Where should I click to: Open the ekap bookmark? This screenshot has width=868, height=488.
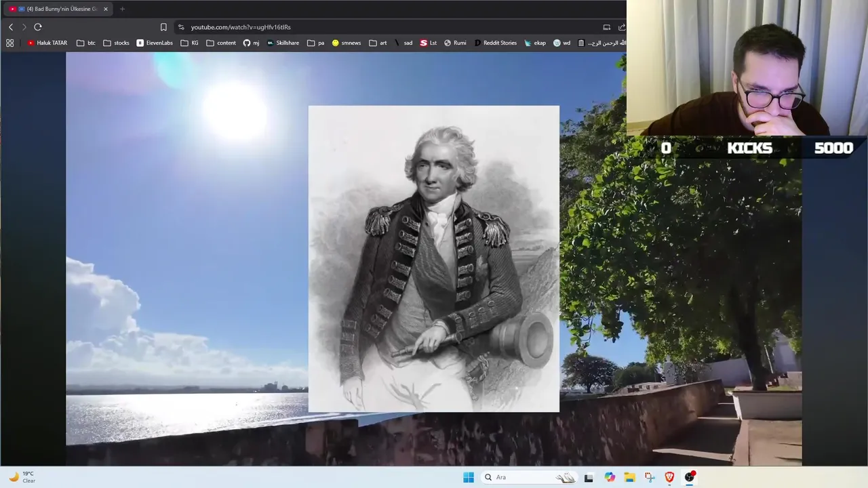pos(535,43)
